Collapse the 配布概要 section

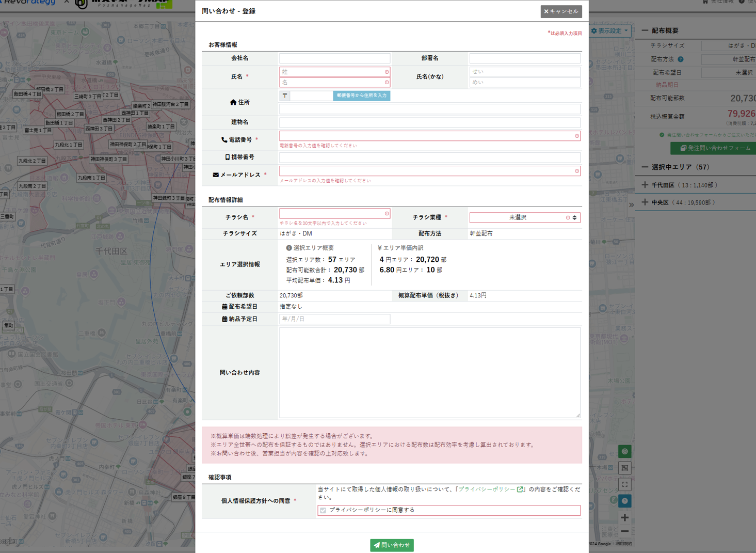point(645,31)
